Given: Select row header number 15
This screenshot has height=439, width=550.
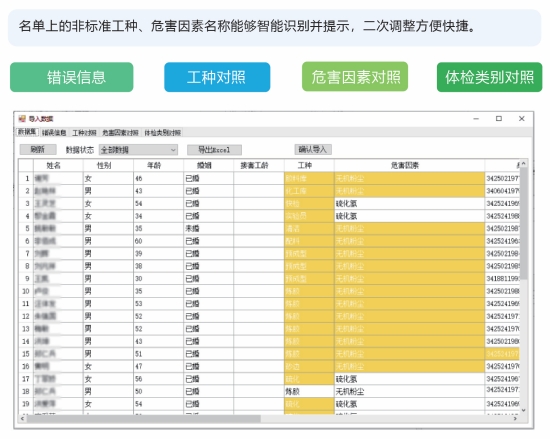Looking at the screenshot, I should tap(26, 354).
